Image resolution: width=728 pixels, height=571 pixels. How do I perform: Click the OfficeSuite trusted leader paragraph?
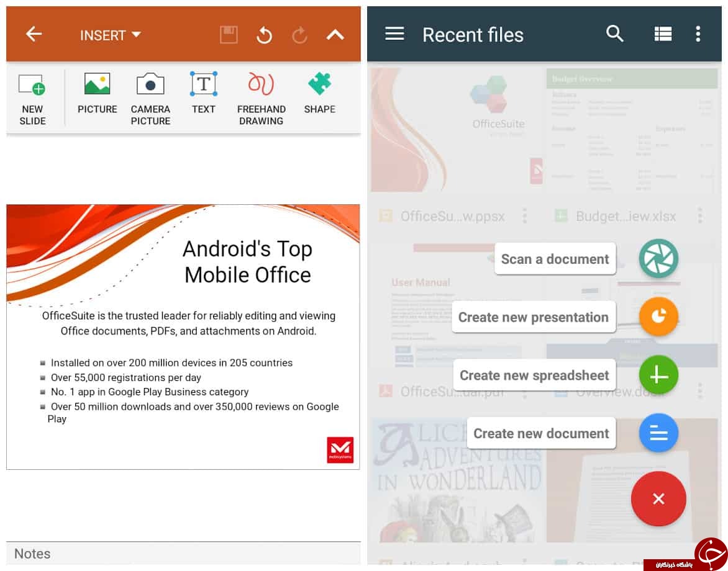pos(188,323)
